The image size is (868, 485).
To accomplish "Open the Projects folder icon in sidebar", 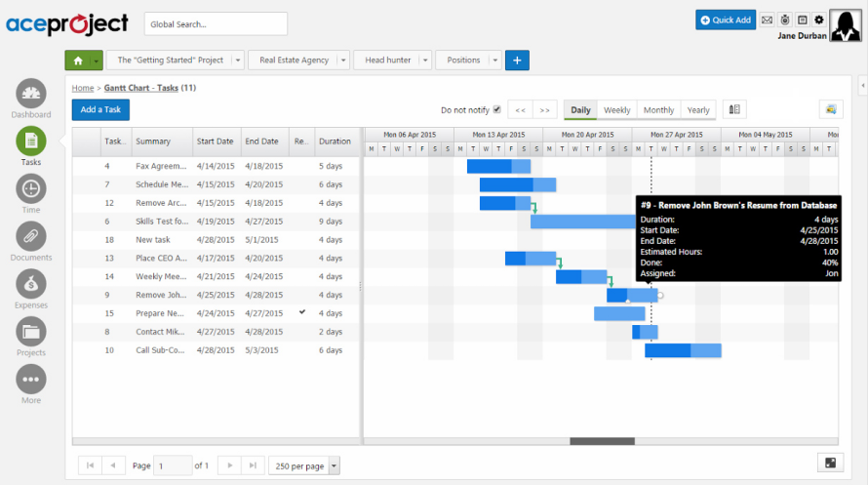I will click(31, 332).
